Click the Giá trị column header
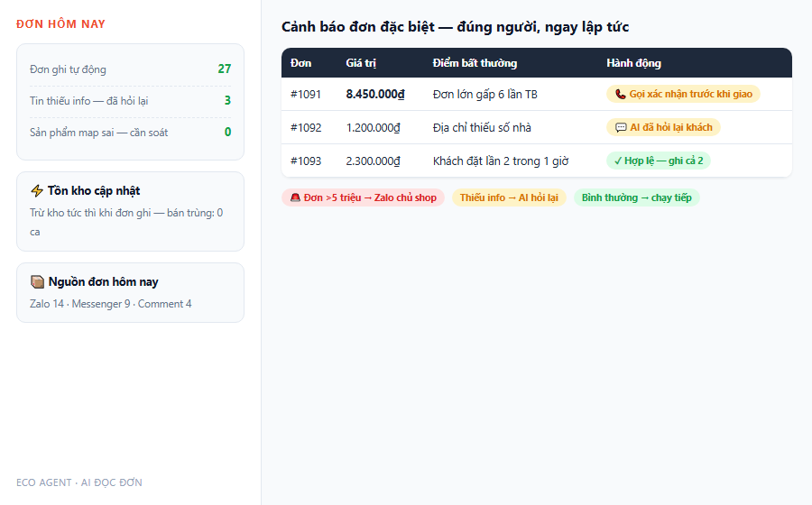This screenshot has width=812, height=505. coord(361,63)
